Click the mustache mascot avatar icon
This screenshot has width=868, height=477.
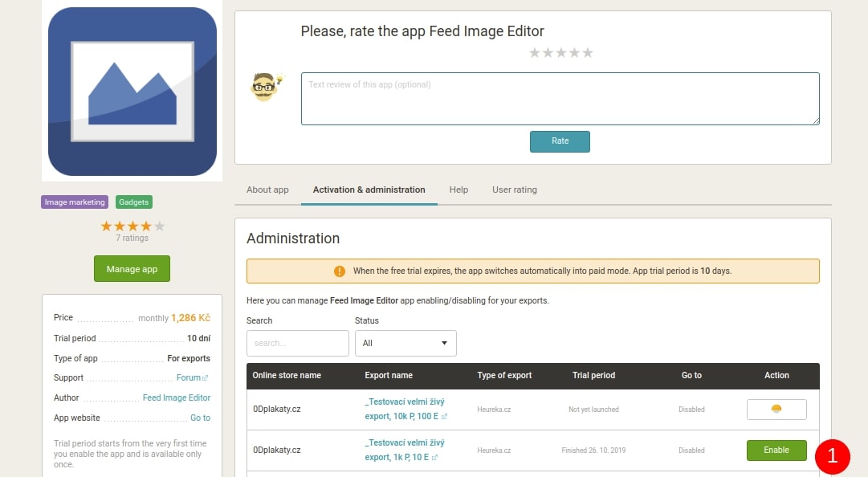(x=267, y=86)
